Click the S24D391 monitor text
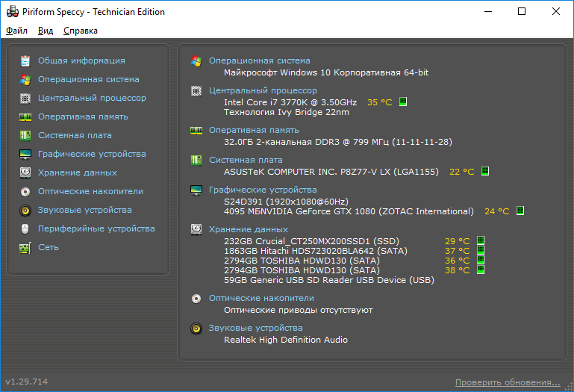Viewport: 574px width, 392px height. [x=287, y=202]
